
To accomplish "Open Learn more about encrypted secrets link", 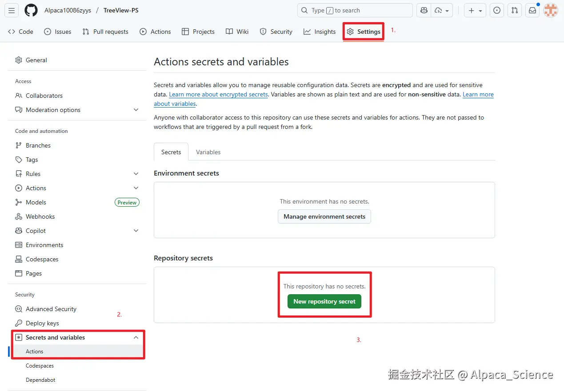I will (x=218, y=95).
